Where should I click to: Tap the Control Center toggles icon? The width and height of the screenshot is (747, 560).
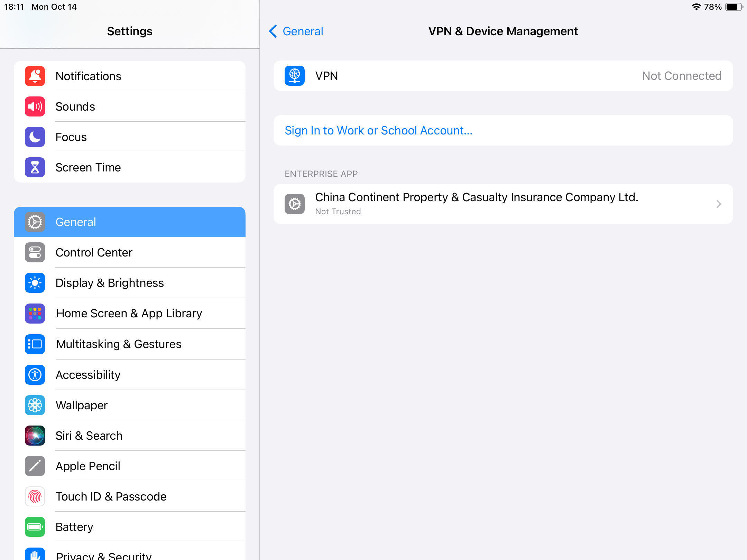[35, 252]
